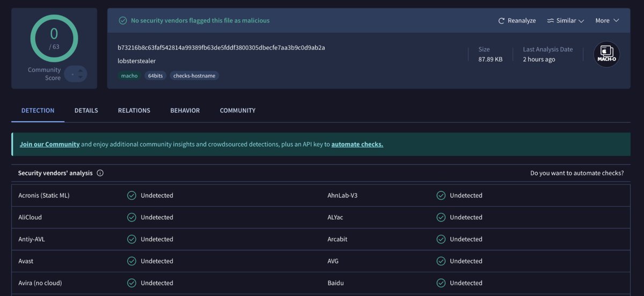Open the automate checks link in the banner
Image resolution: width=644 pixels, height=296 pixels.
(x=357, y=144)
